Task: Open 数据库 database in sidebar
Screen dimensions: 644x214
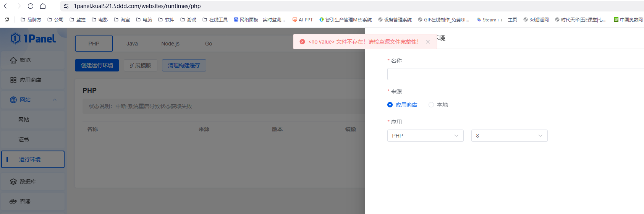Action: tap(33, 182)
